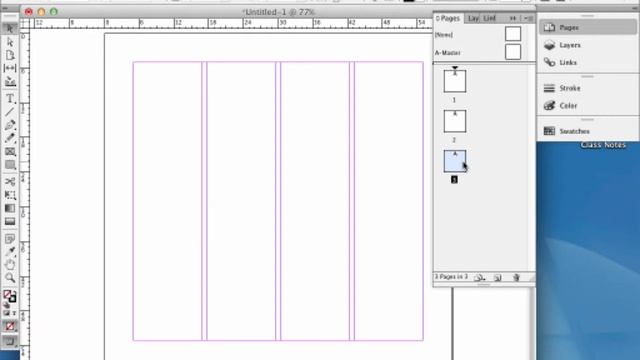Select the Free Transform tool

click(x=10, y=195)
